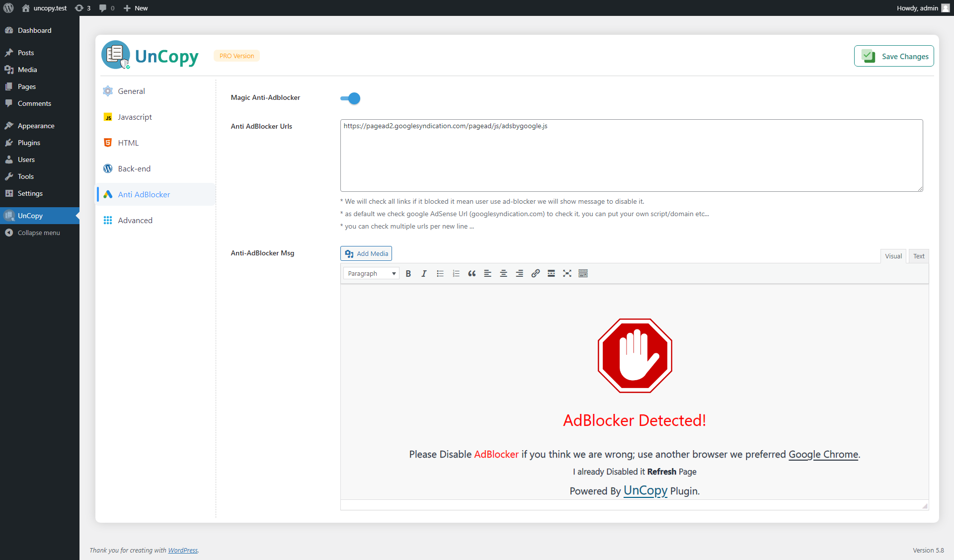This screenshot has height=560, width=954.
Task: Open the Howdy, admin account menu
Action: (x=923, y=8)
